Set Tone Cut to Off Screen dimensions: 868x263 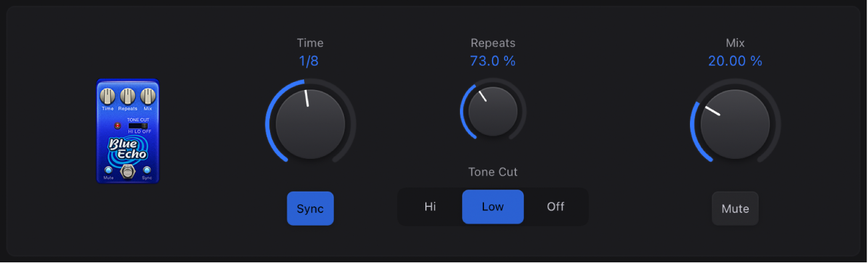pos(555,206)
